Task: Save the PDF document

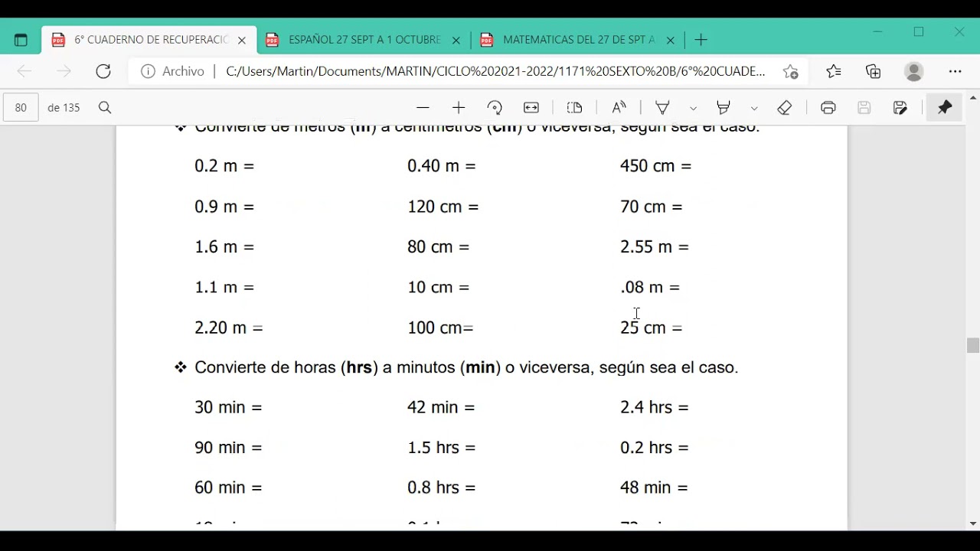Action: 864,108
